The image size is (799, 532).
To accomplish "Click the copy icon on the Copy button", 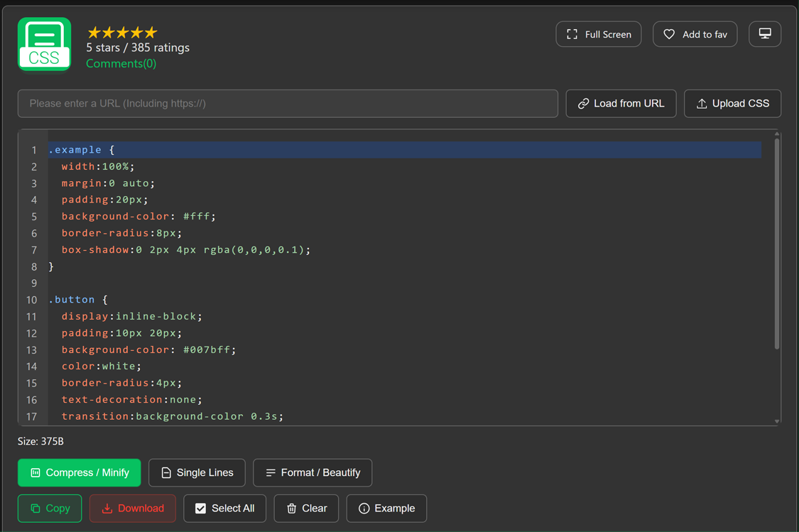I will pyautogui.click(x=35, y=508).
